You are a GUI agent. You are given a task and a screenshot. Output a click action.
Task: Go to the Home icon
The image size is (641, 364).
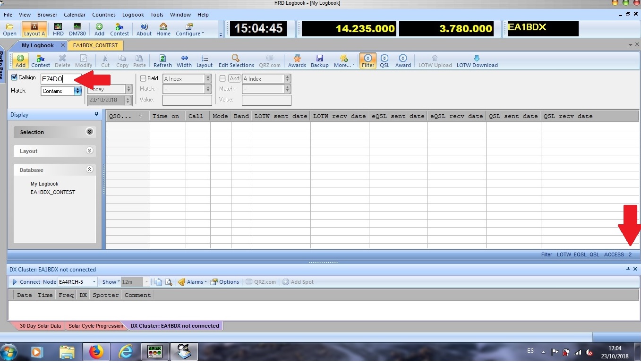pyautogui.click(x=163, y=29)
